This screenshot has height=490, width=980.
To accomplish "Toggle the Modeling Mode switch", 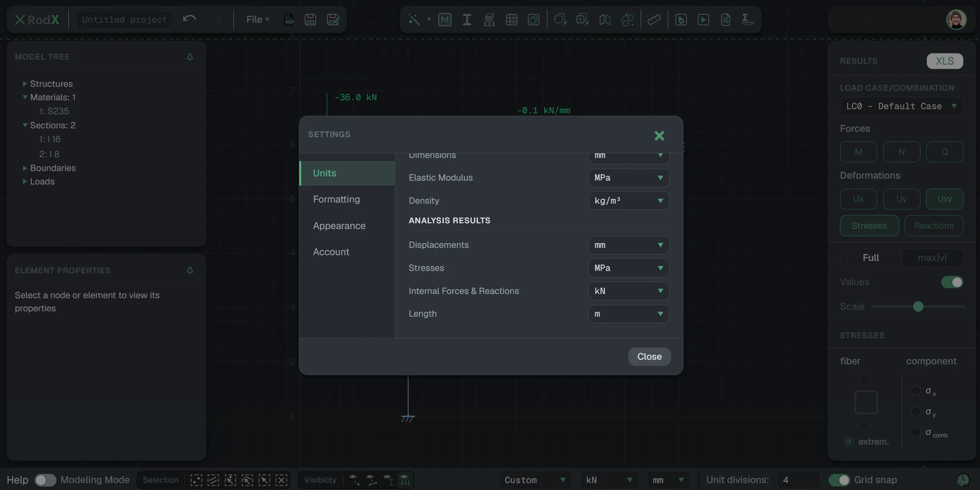I will (x=45, y=480).
